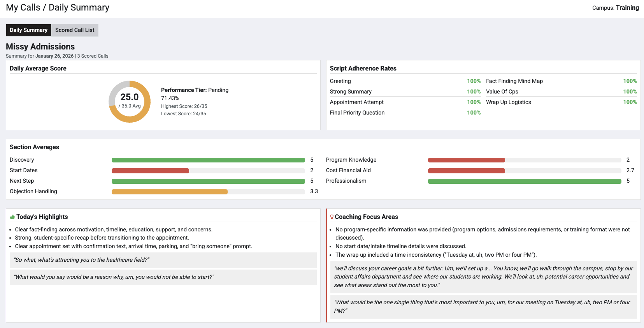Click the healthcare field quote block

[163, 260]
